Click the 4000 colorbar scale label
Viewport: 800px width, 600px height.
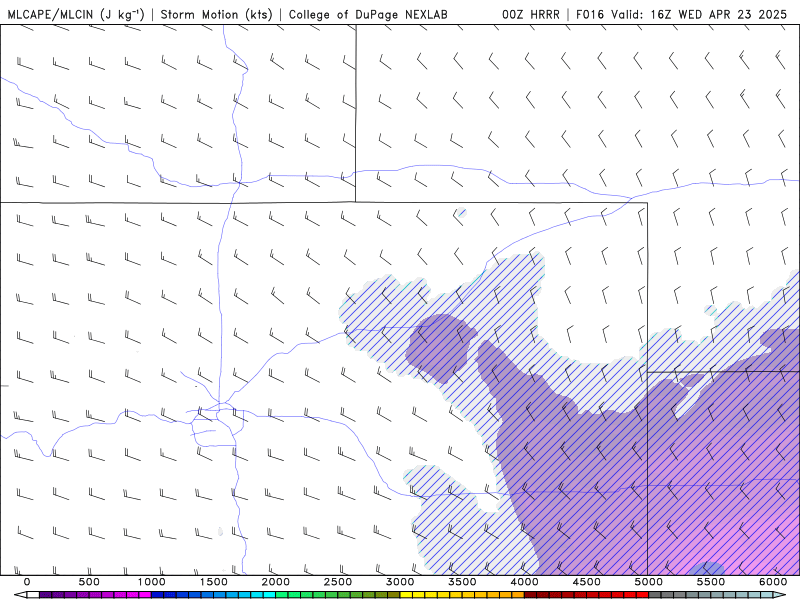point(524,582)
